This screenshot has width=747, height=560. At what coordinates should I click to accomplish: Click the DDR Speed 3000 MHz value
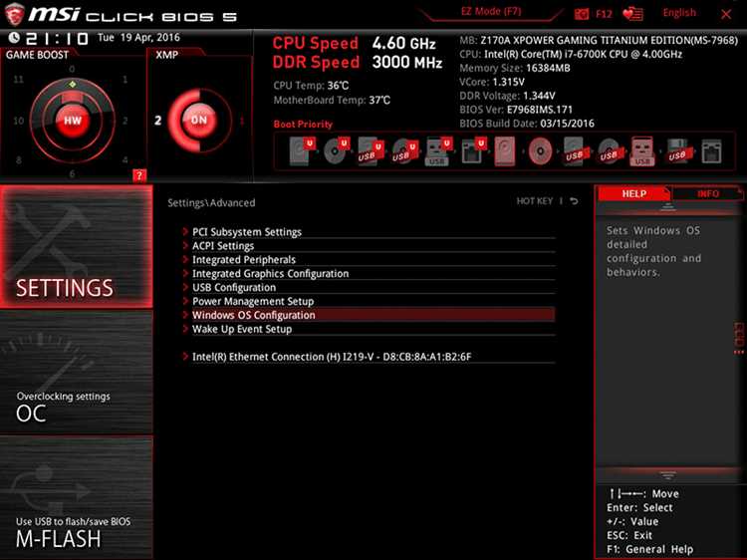(x=407, y=62)
